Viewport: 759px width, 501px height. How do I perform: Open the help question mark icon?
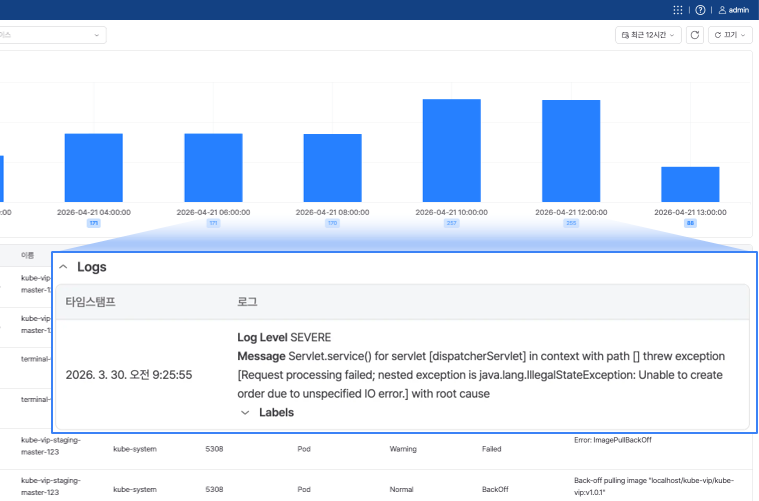(x=700, y=10)
